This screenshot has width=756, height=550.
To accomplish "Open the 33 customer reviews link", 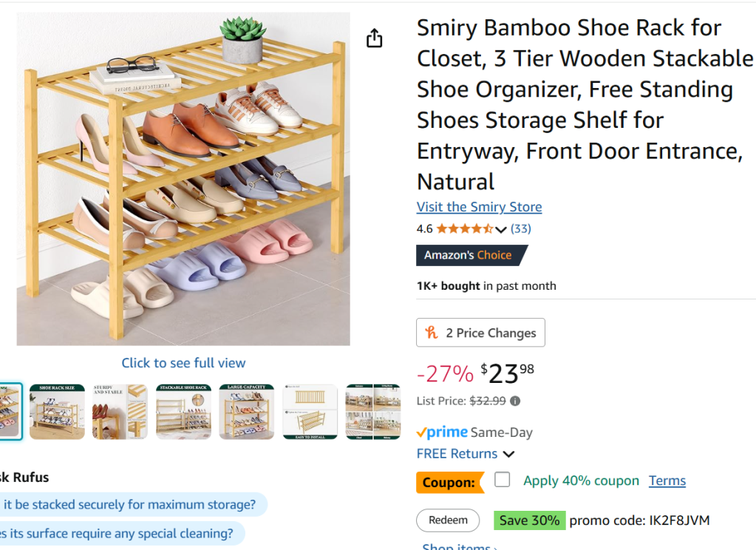I will 521,229.
